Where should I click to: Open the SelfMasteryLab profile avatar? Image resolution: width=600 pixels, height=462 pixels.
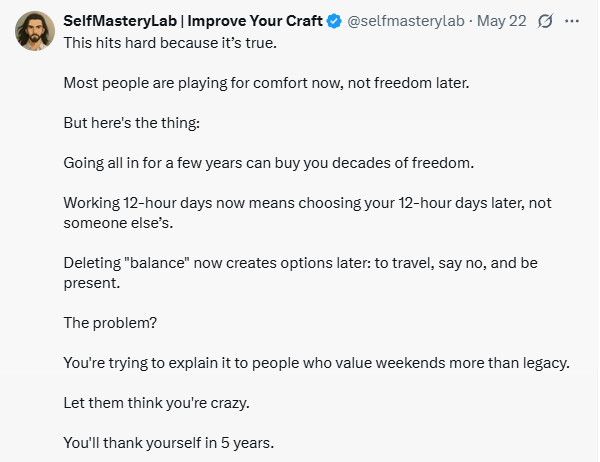click(x=35, y=31)
